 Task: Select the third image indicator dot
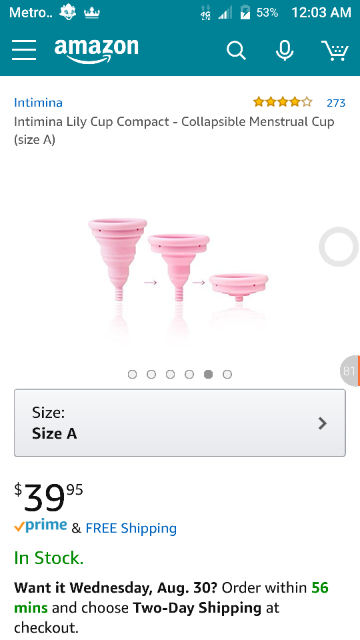[x=170, y=374]
